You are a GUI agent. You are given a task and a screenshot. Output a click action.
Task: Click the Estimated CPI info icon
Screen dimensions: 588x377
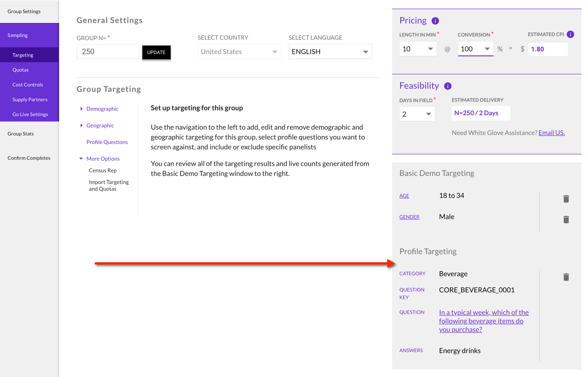click(x=570, y=34)
